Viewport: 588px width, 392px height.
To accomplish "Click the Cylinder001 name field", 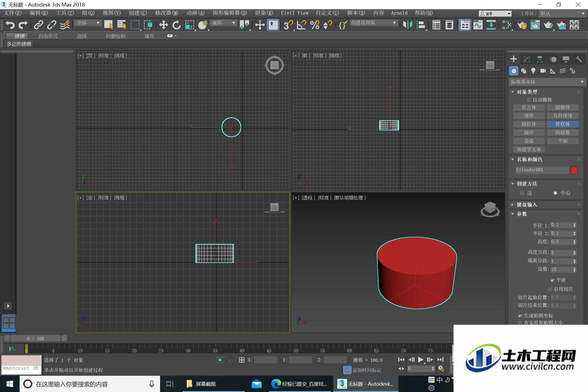I will [x=542, y=170].
